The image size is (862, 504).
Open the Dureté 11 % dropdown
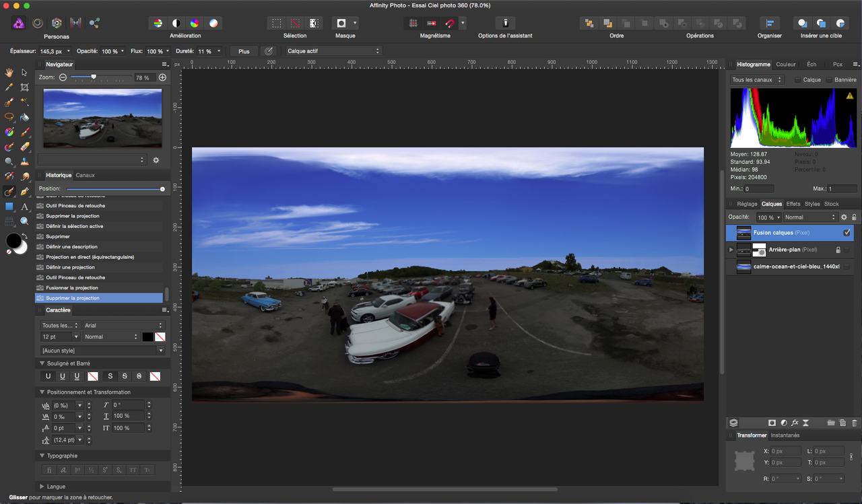click(x=218, y=51)
